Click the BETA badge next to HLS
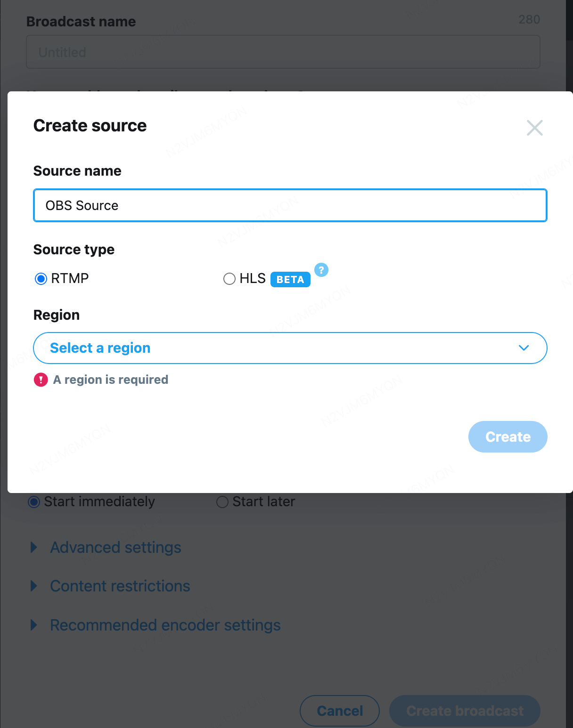The width and height of the screenshot is (573, 728). click(x=290, y=279)
